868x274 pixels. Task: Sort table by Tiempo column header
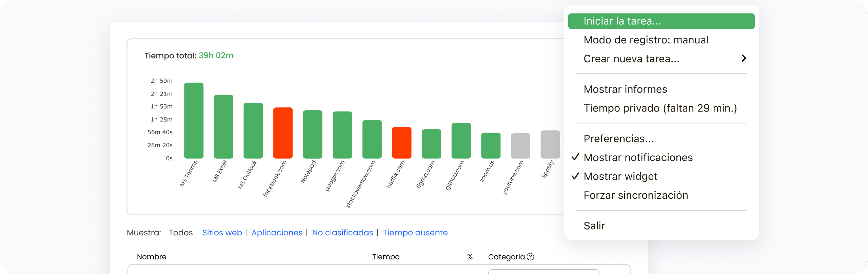[x=386, y=257]
